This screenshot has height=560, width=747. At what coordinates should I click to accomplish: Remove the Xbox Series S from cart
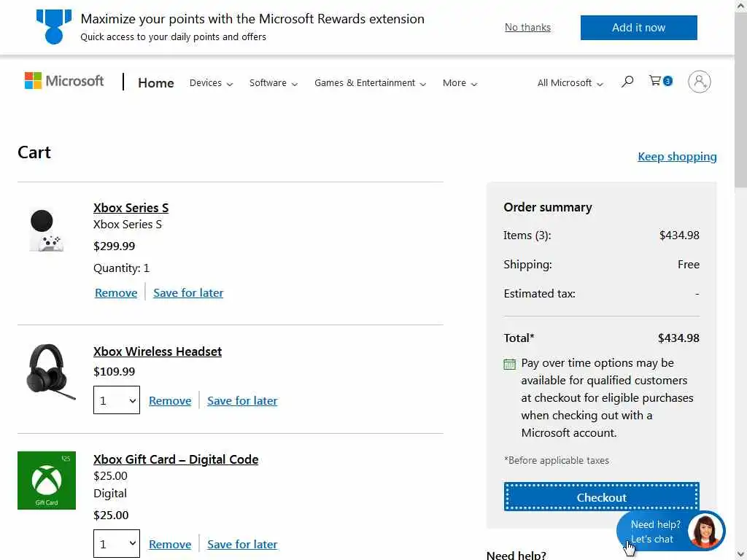(x=116, y=293)
